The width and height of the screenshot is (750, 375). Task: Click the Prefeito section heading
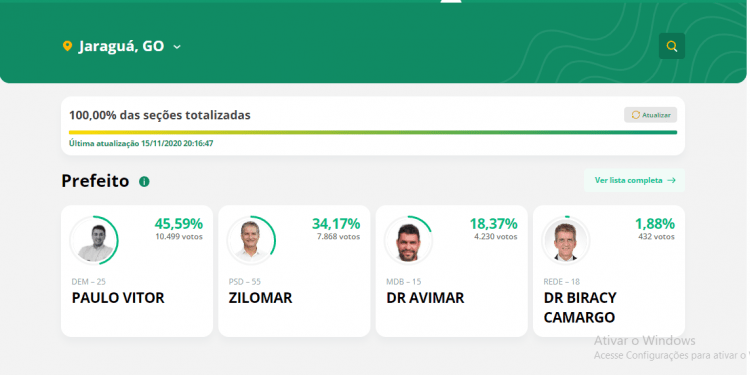tap(95, 181)
